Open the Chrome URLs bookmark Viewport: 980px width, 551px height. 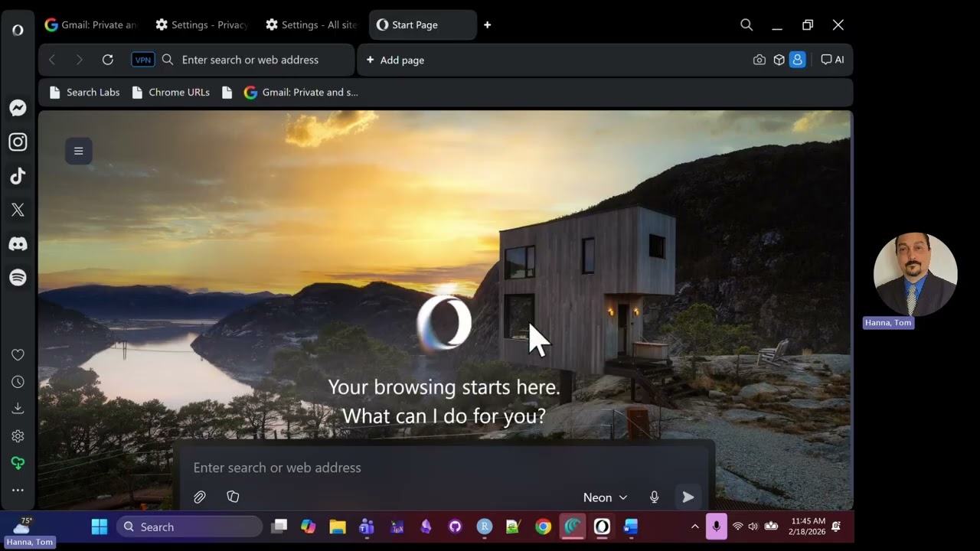click(x=171, y=93)
